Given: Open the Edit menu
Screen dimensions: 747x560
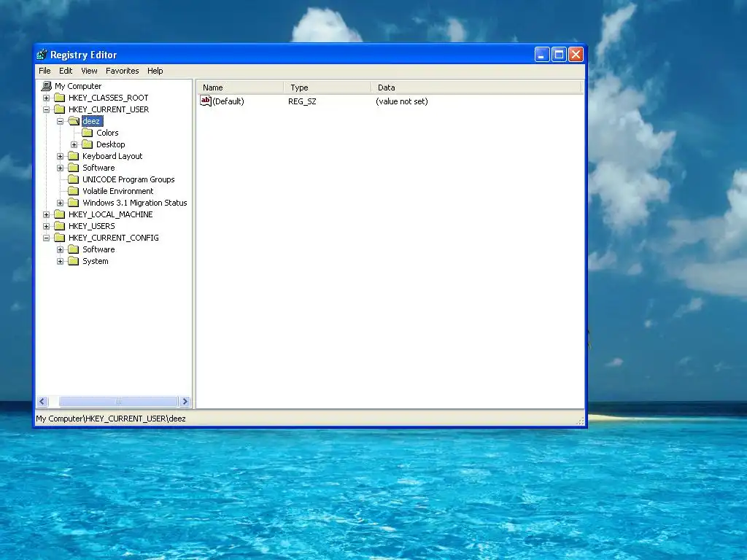Looking at the screenshot, I should (x=66, y=71).
